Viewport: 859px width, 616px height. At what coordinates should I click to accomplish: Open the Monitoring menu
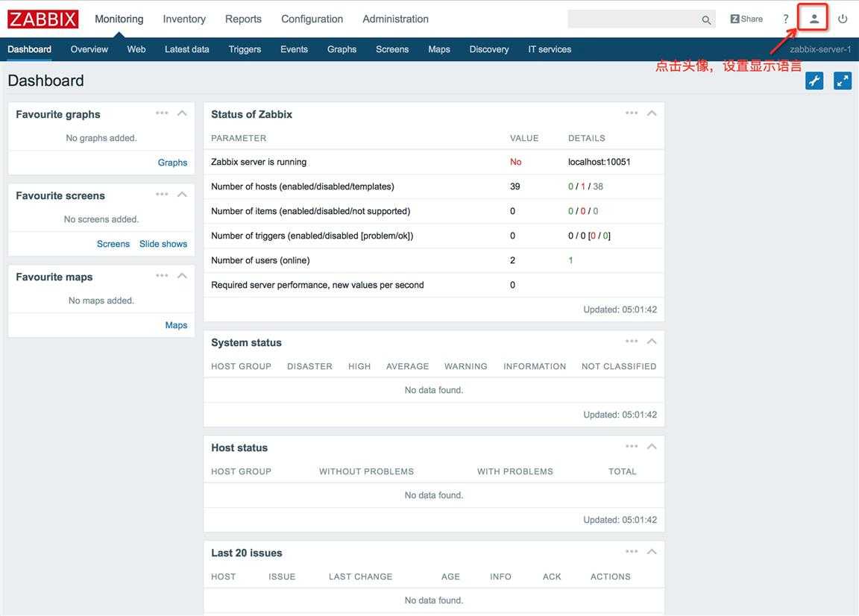pos(119,19)
